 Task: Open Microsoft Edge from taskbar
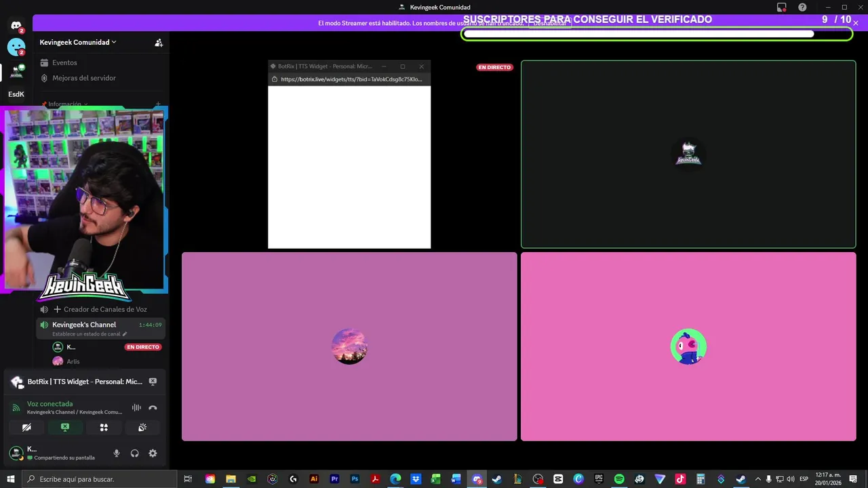pyautogui.click(x=395, y=479)
